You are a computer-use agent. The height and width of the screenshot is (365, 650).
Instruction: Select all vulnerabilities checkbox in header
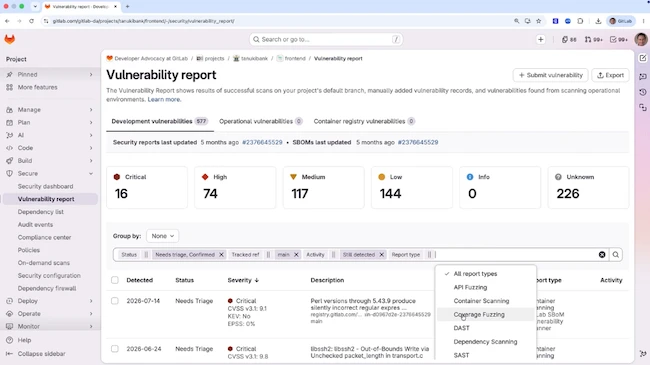(115, 280)
